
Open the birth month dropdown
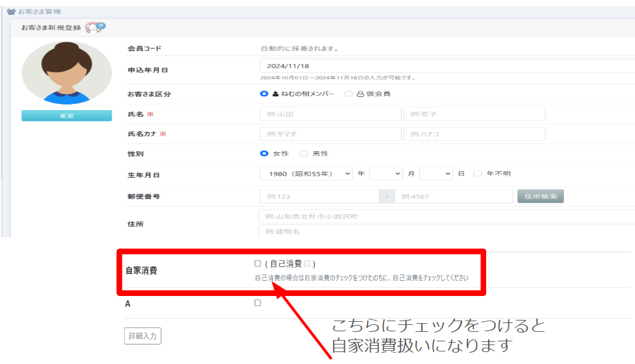pos(386,174)
